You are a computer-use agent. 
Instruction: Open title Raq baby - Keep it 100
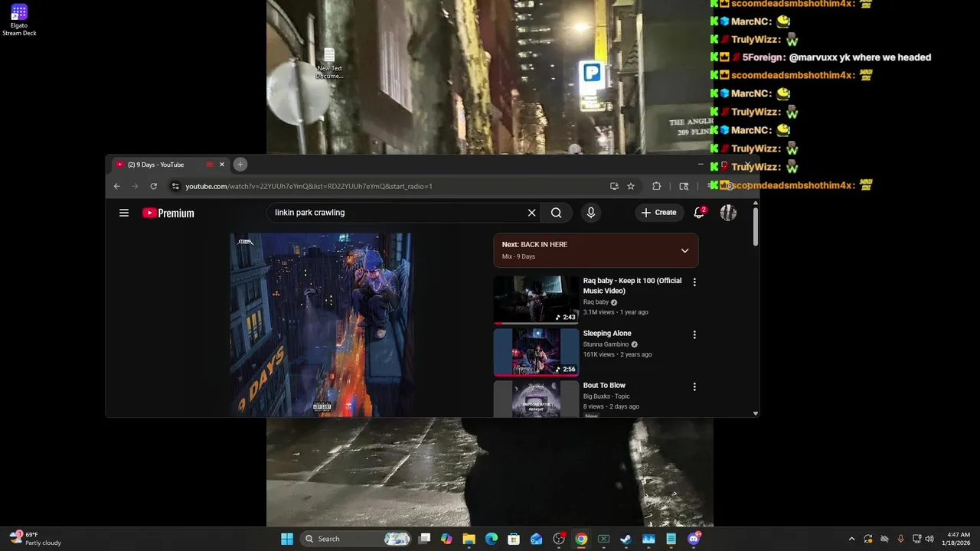click(x=632, y=285)
